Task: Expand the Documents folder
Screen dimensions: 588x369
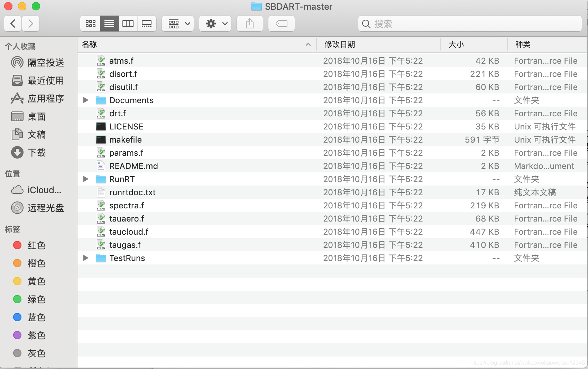Action: coord(86,100)
